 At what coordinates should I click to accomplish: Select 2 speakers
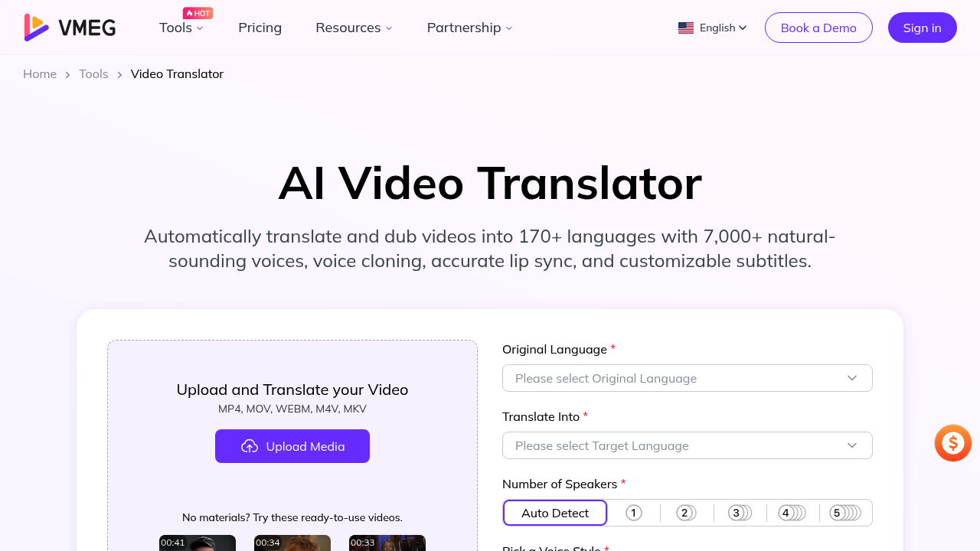pyautogui.click(x=685, y=513)
